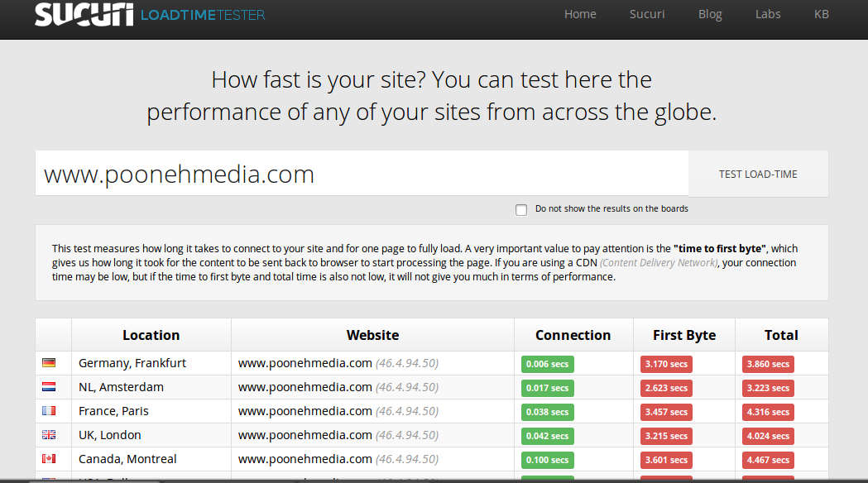Viewport: 868px width, 483px height.
Task: Click the 'Content Delivery Network' italic text
Action: coord(659,263)
